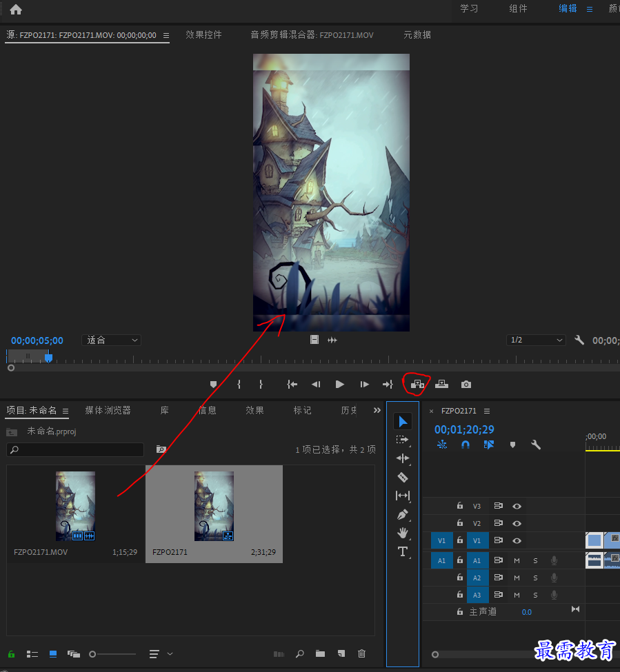This screenshot has width=620, height=672.
Task: Switch to the 元数据 tab
Action: pyautogui.click(x=417, y=34)
